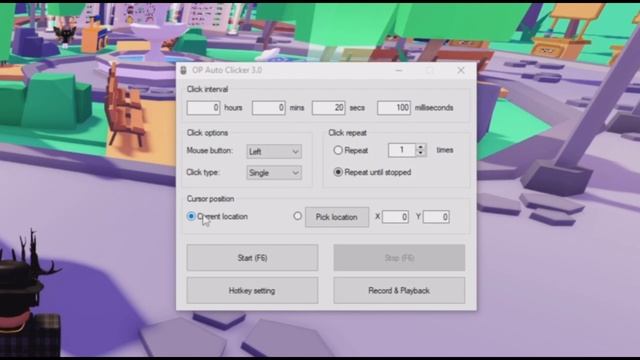
Task: Open Record & Playback
Action: [x=399, y=291]
